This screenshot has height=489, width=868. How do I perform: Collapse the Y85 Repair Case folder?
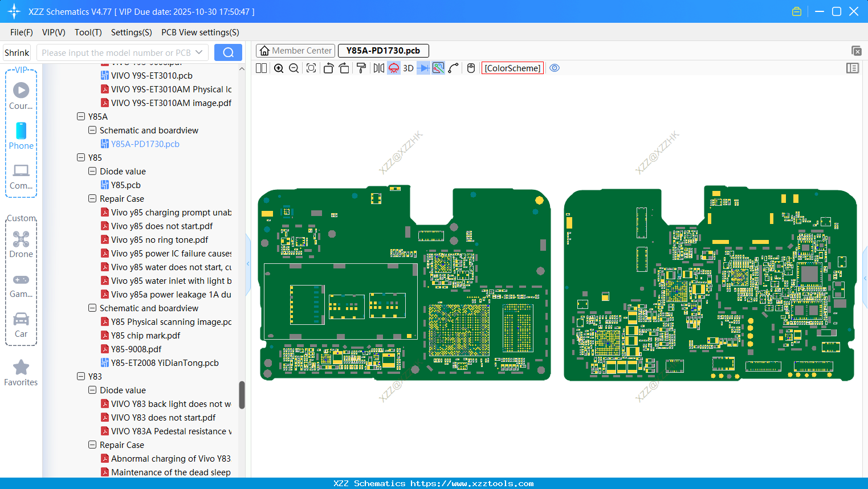coord(92,199)
